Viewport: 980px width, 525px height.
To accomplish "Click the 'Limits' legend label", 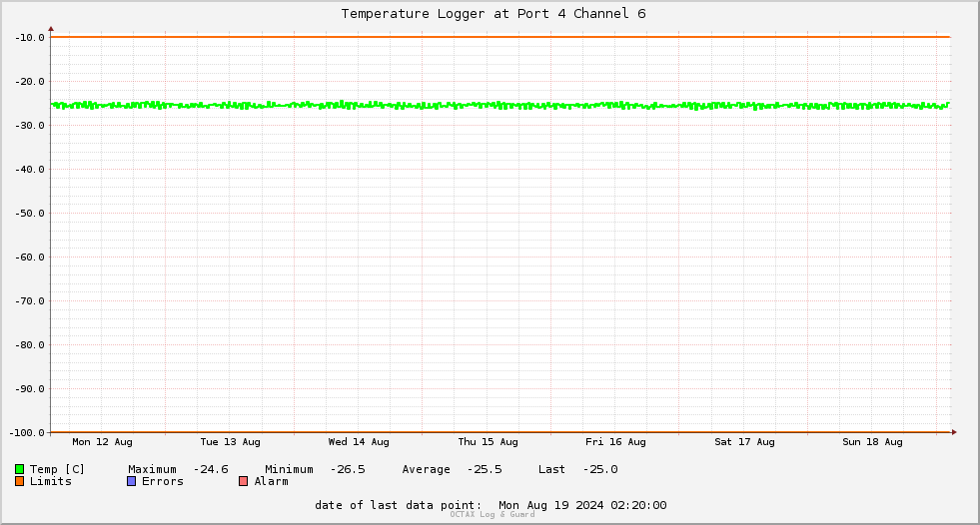I will coord(51,481).
